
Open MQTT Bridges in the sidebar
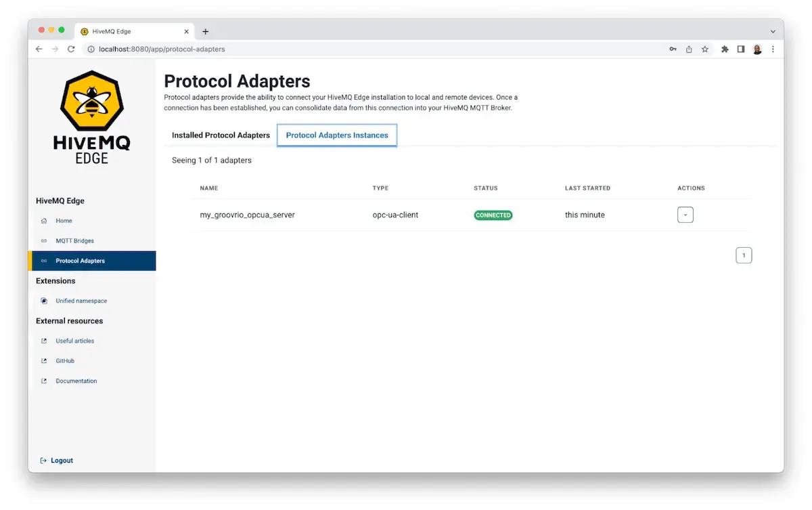74,240
